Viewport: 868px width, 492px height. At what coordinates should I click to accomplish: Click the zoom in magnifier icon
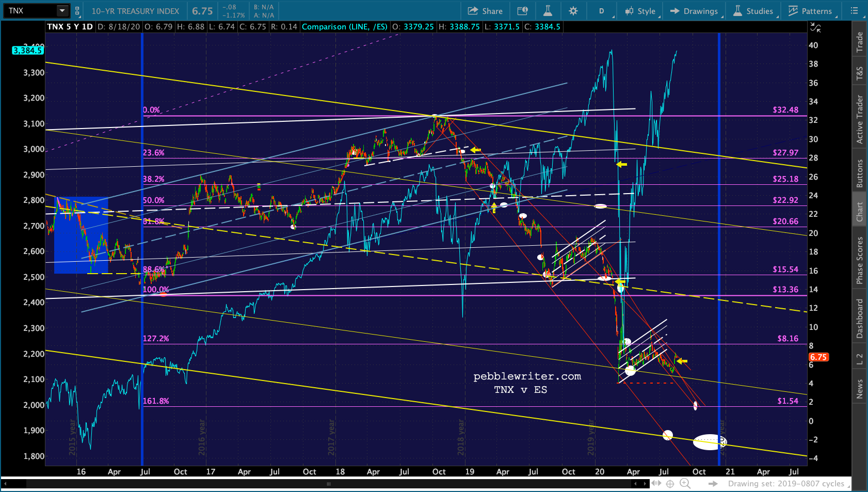[685, 484]
